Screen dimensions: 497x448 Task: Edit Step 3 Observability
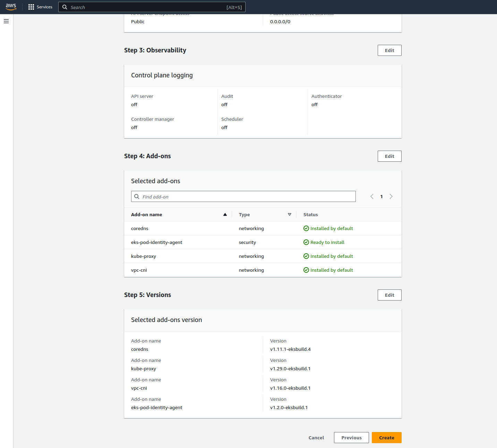[389, 50]
